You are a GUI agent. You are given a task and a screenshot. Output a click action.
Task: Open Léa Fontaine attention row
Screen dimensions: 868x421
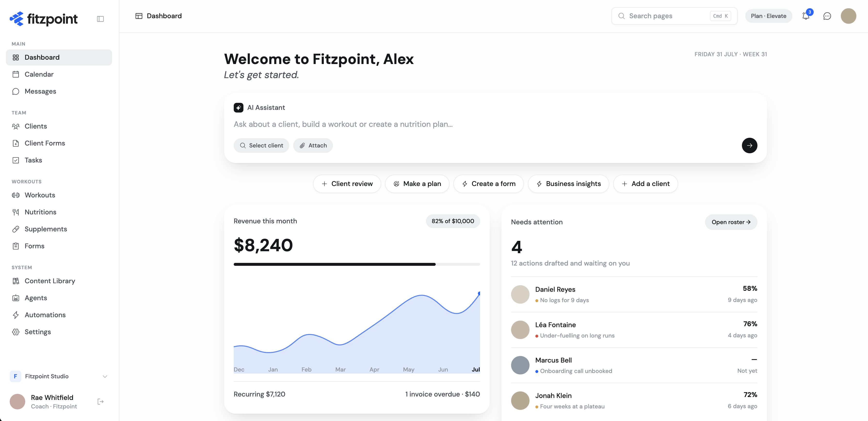click(x=634, y=330)
